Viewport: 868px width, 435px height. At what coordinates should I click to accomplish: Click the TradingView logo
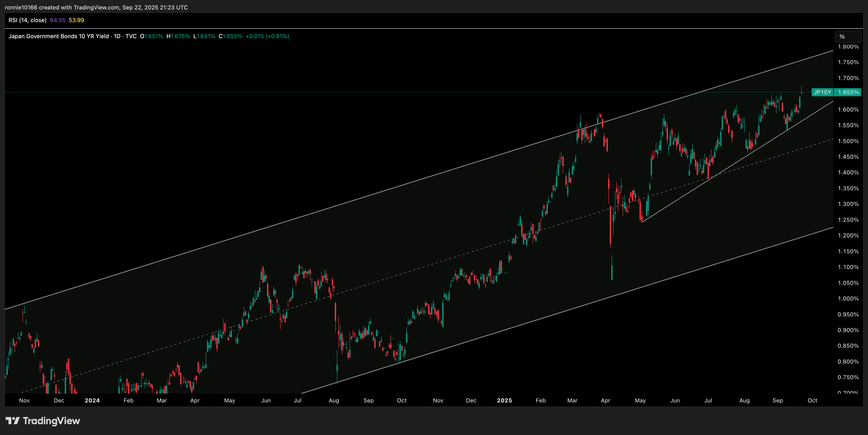click(43, 421)
